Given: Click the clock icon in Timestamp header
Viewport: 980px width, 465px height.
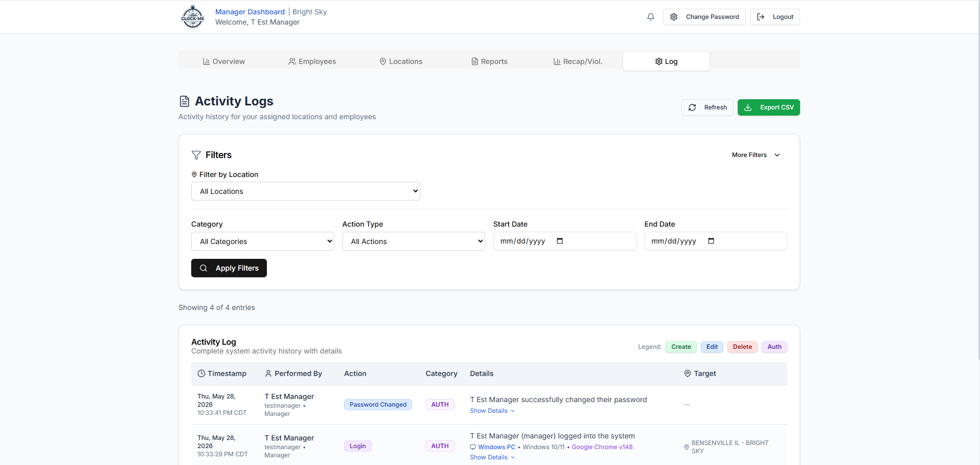Looking at the screenshot, I should 201,373.
